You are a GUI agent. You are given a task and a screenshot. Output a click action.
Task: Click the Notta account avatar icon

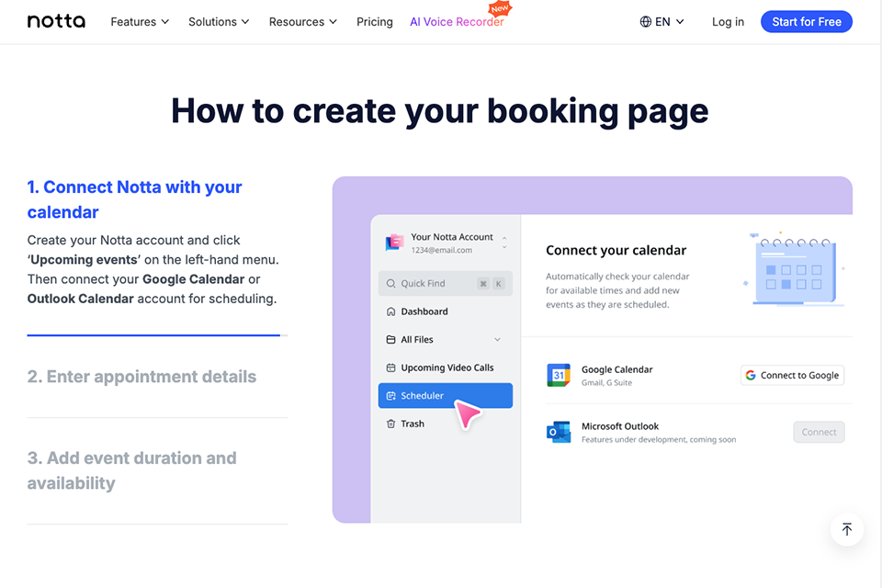coord(394,243)
